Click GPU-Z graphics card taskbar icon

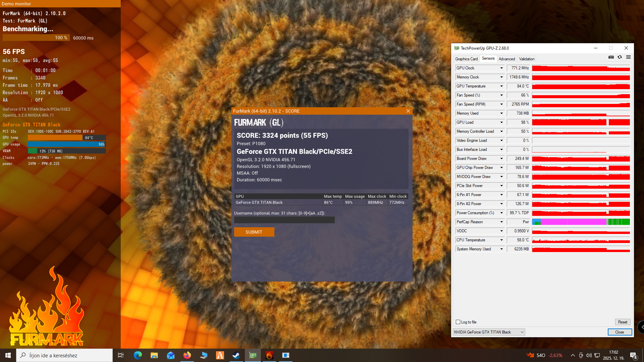coord(253,355)
